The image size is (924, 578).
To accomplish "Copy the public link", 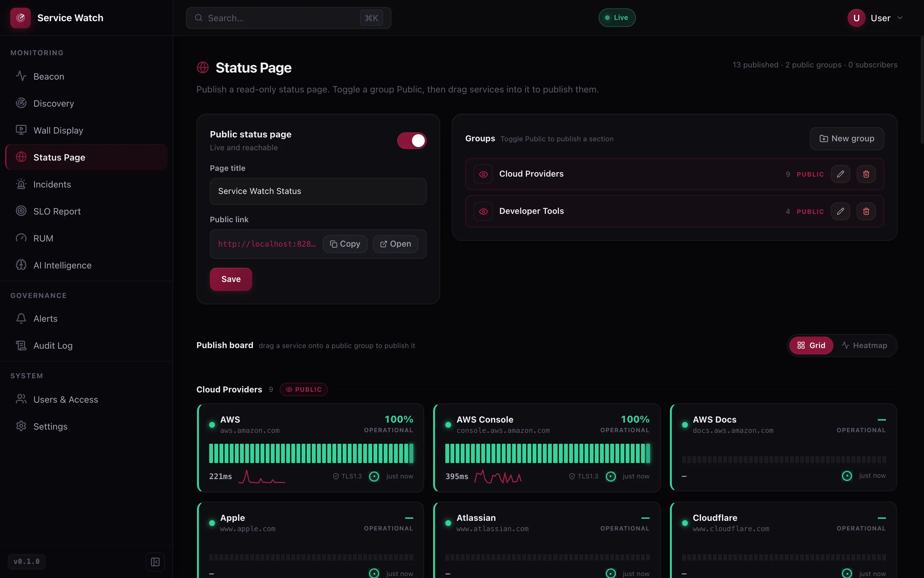I will point(345,244).
